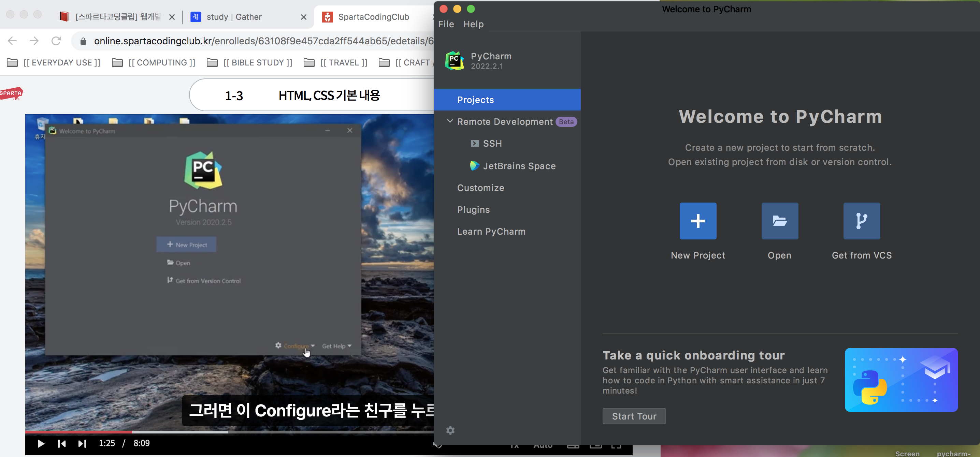Collapse the Remote Development section
The image size is (980, 457).
click(450, 121)
